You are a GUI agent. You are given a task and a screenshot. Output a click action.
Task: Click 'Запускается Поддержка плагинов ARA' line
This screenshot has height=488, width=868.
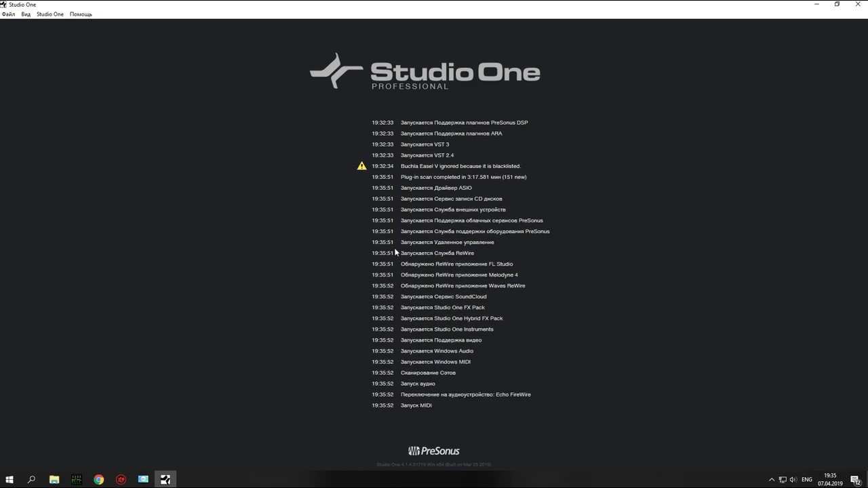point(452,134)
